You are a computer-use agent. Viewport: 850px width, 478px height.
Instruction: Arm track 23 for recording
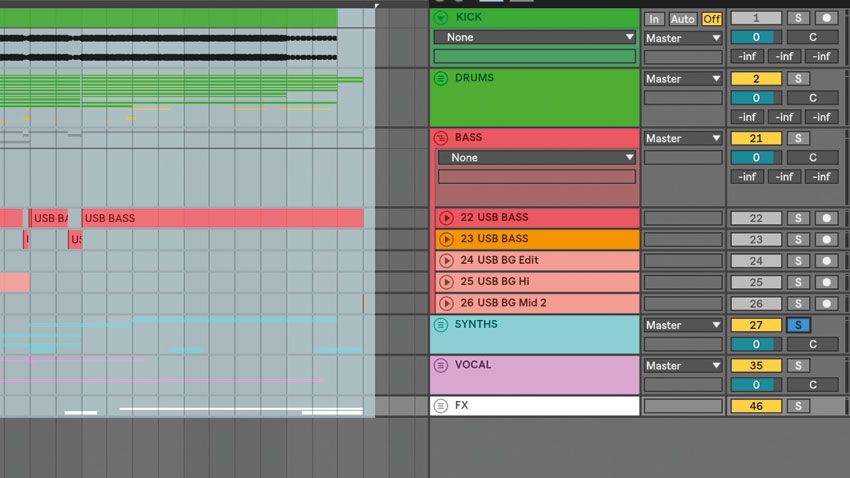[826, 240]
